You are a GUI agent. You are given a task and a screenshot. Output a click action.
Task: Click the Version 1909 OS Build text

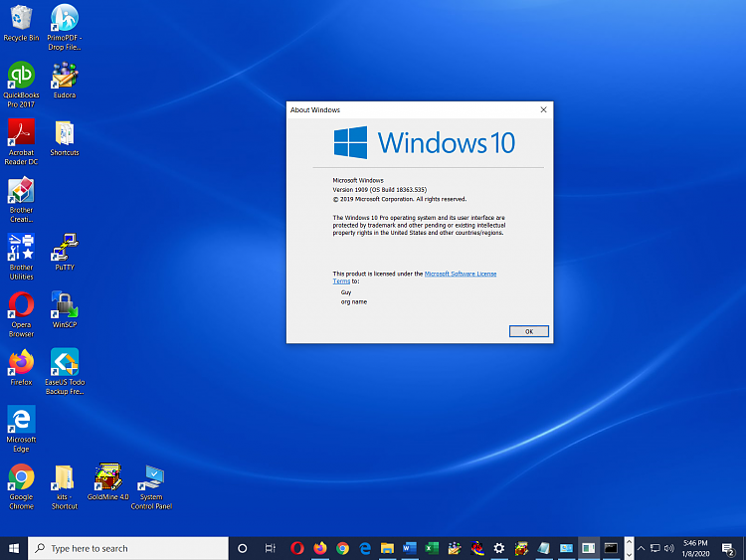(379, 189)
